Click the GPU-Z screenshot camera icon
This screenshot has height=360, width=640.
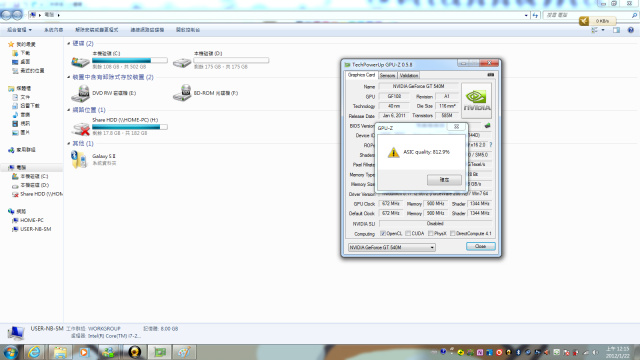[x=491, y=75]
